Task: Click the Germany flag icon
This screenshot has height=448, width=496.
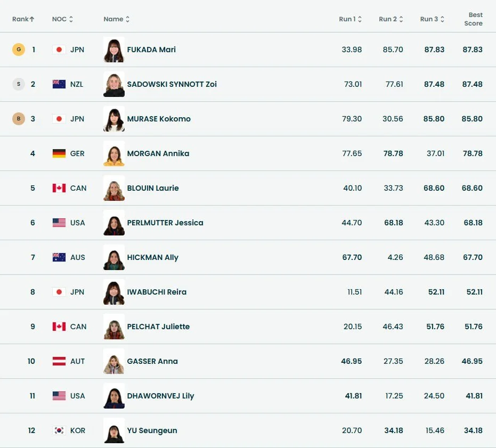Action: [x=59, y=153]
